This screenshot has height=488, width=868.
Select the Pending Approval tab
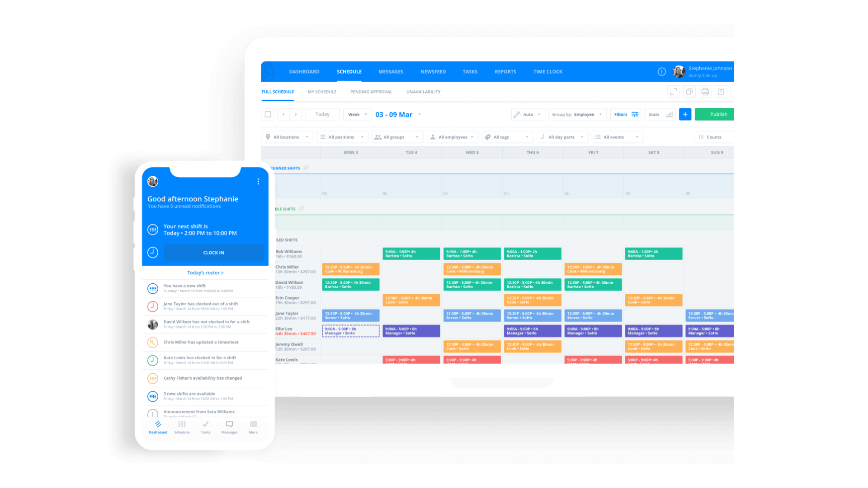[371, 92]
